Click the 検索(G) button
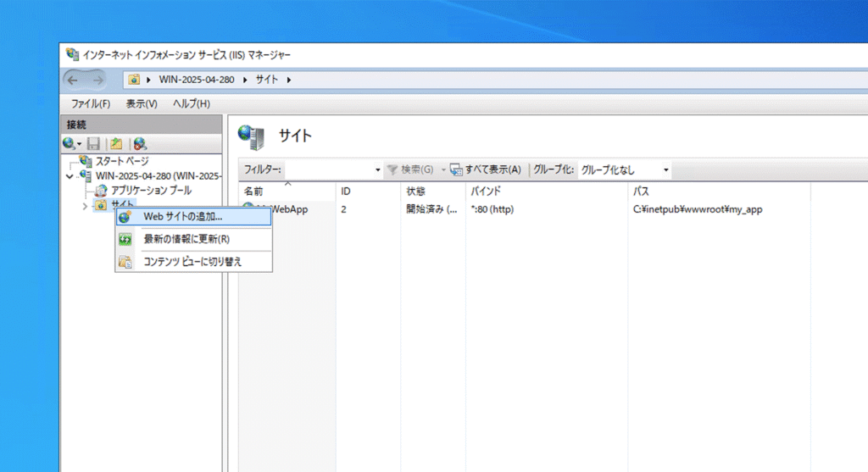868x472 pixels. [x=410, y=169]
